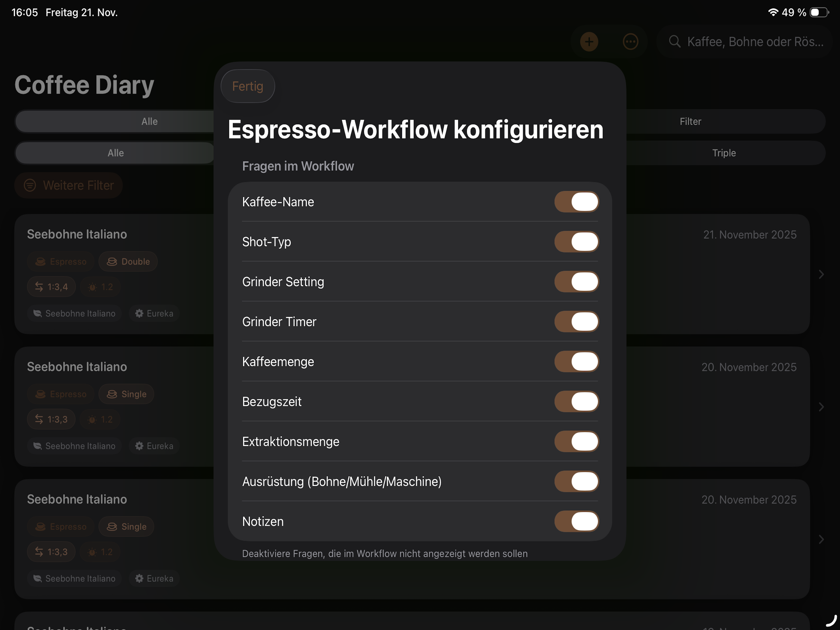Tap 1.2 grind tag in third entry
840x630 pixels.
[x=100, y=552]
